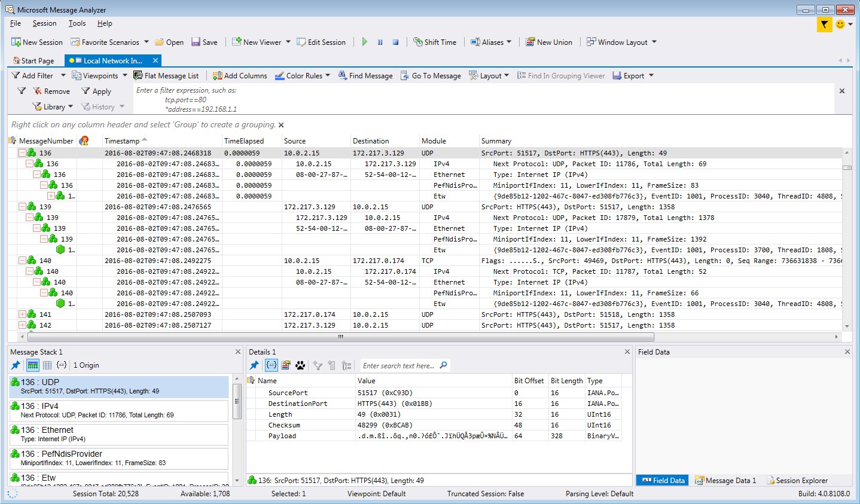Click the smiley feedback icon
This screenshot has height=504, width=860.
pyautogui.click(x=840, y=25)
